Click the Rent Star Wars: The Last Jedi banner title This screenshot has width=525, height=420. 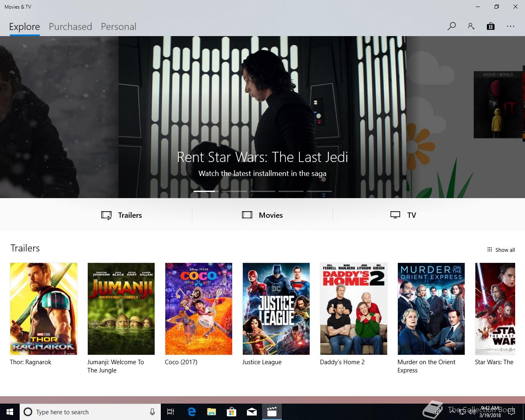262,157
